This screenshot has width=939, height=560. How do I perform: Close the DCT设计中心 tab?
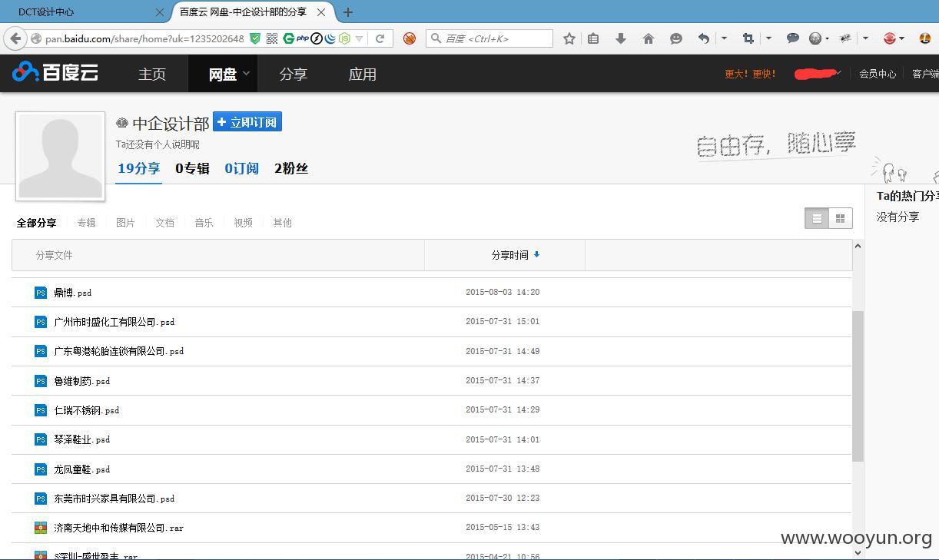click(160, 12)
